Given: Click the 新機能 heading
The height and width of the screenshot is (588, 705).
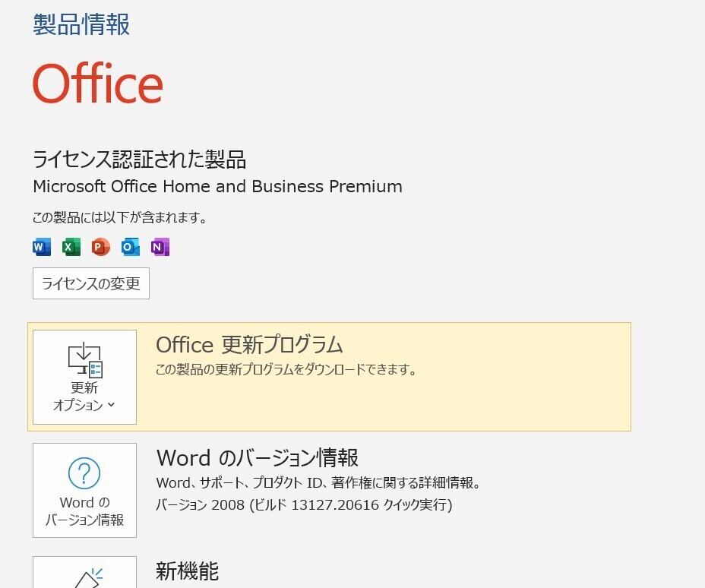Looking at the screenshot, I should [x=187, y=570].
